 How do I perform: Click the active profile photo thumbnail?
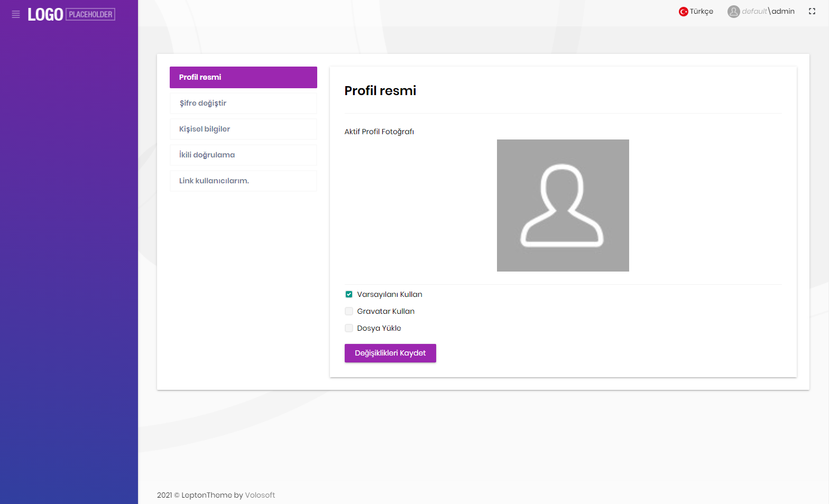point(563,206)
